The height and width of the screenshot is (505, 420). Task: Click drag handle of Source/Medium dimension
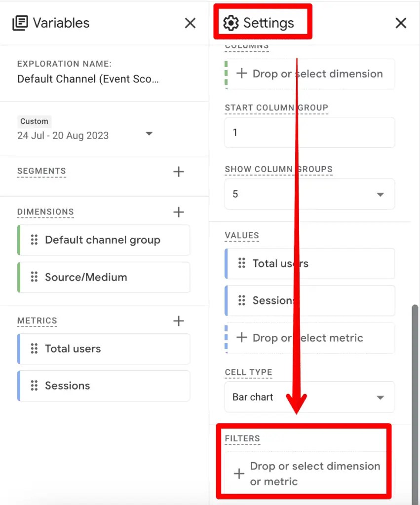pyautogui.click(x=34, y=277)
